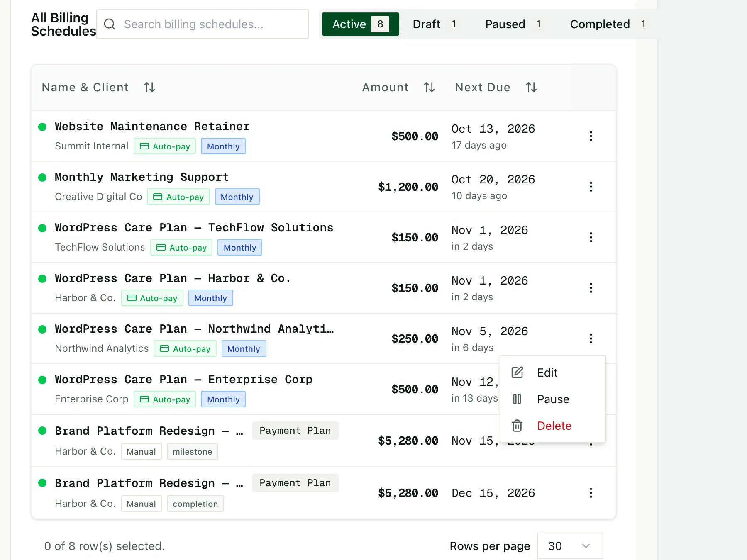Open WordPress Care Plan – Northwind Analytics
747x560 pixels.
(194, 329)
